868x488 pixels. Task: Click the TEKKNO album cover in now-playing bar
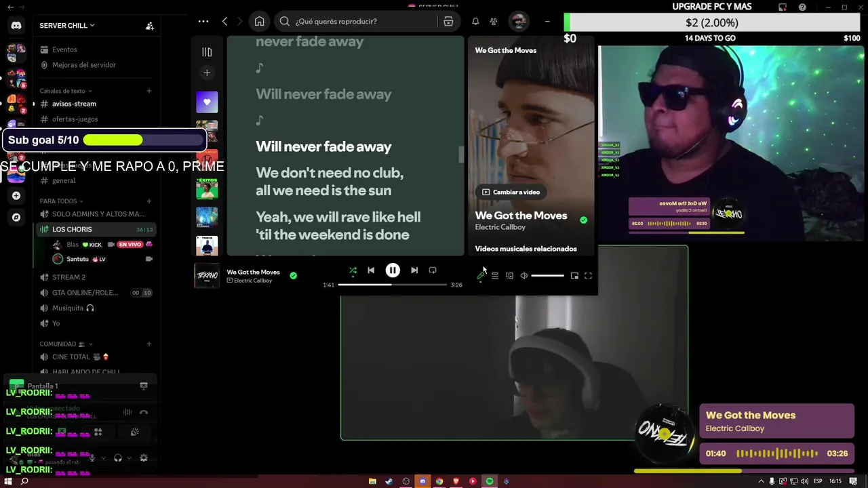pyautogui.click(x=207, y=276)
